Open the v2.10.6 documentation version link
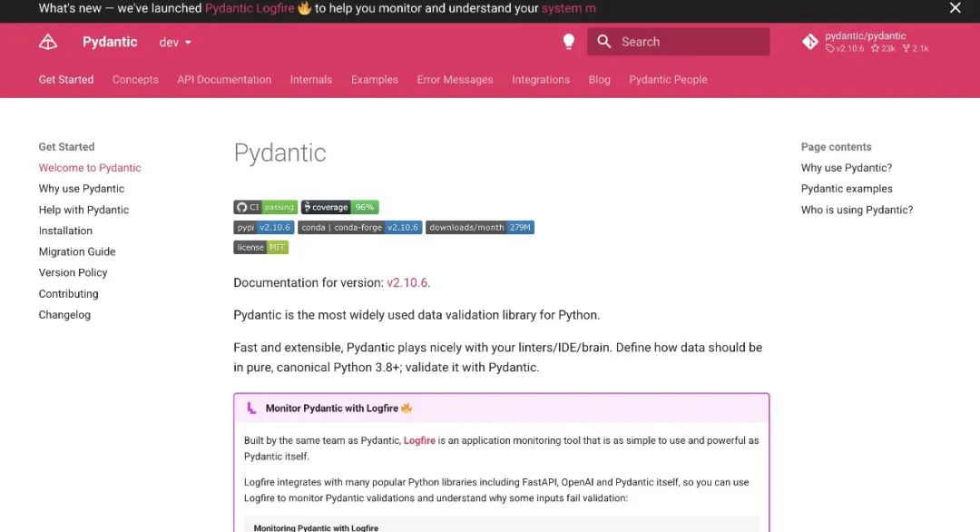 (408, 282)
